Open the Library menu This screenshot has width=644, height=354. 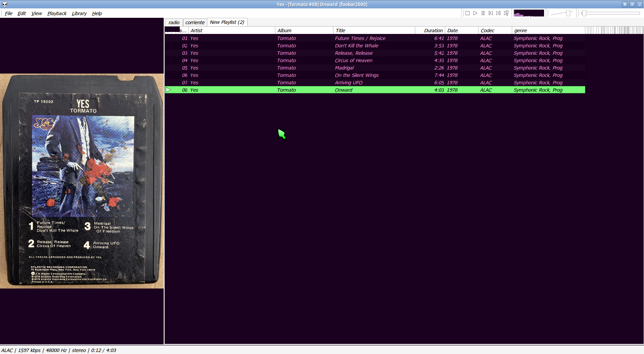(x=79, y=13)
